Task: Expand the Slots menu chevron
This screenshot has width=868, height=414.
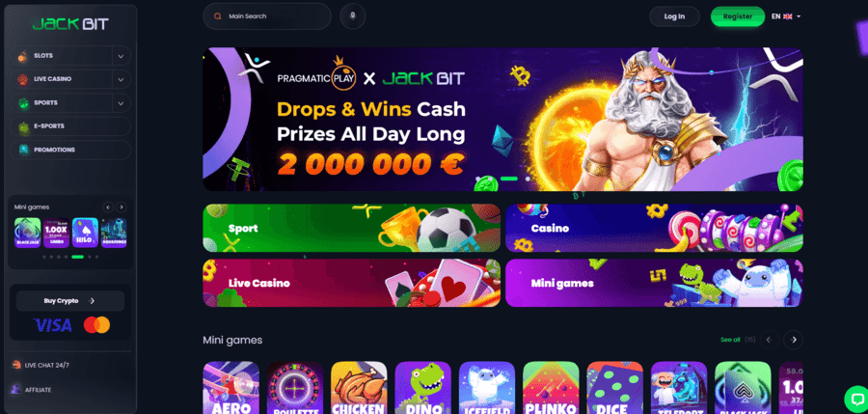Action: coord(121,56)
